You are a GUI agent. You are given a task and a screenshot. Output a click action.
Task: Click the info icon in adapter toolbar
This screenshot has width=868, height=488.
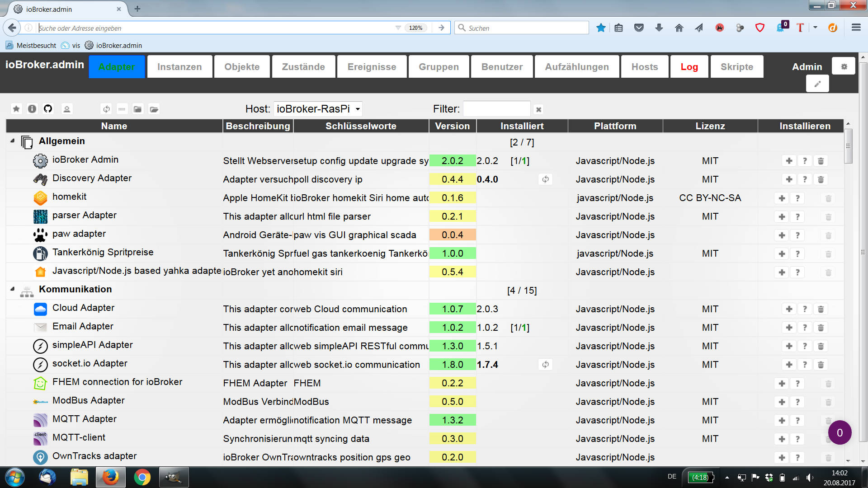pos(32,109)
